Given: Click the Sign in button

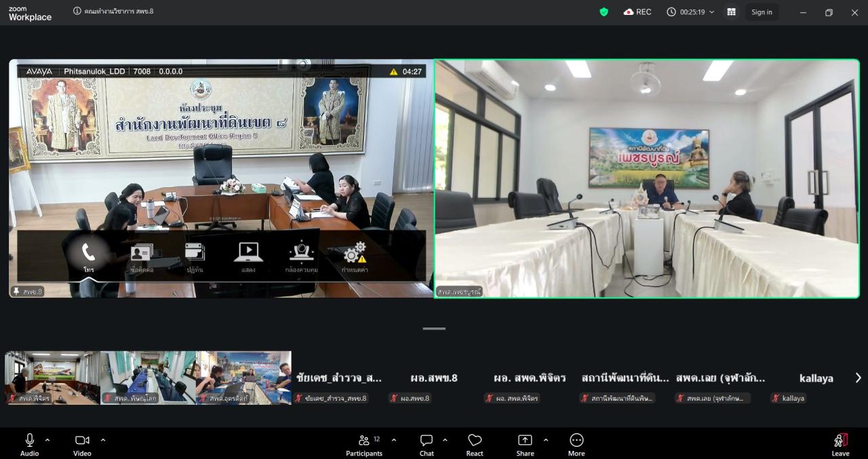Looking at the screenshot, I should [x=762, y=12].
